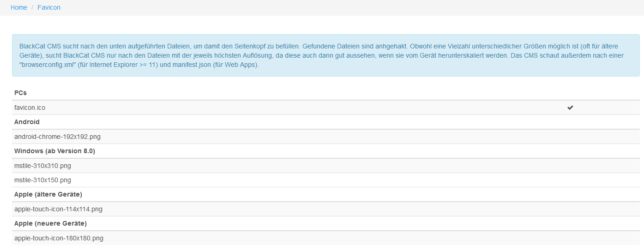This screenshot has height=251, width=644.
Task: Select the Windows (ab Version 8.0) header
Action: [54, 151]
